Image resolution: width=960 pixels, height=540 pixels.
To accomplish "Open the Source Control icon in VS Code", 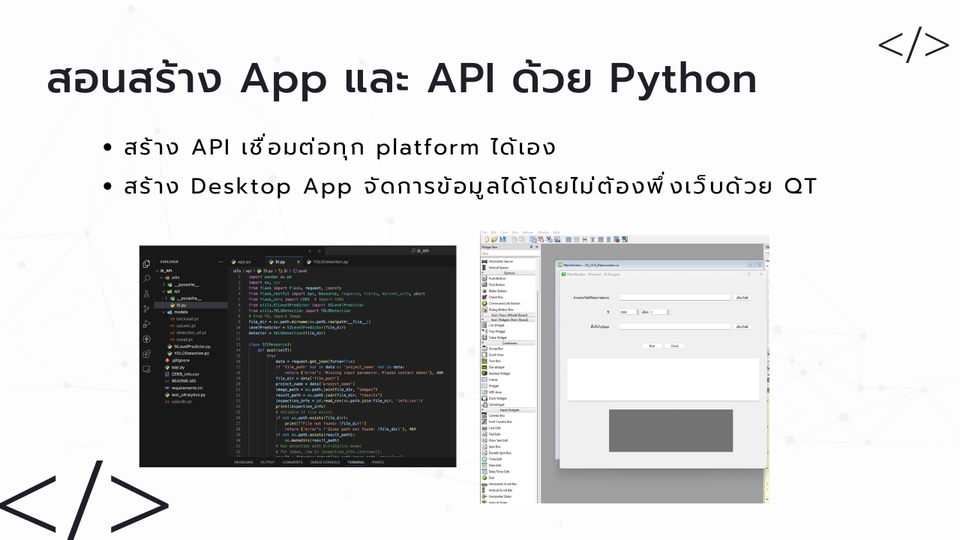I will (x=146, y=309).
